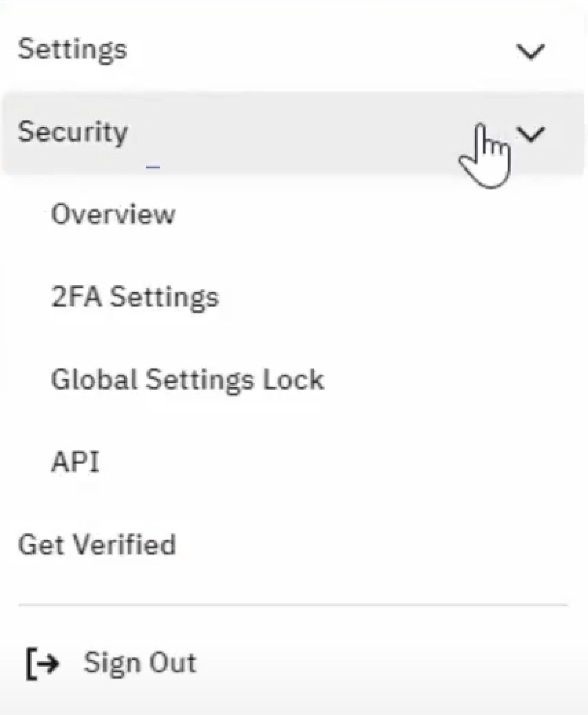Click the Get Verified link
Screen dimensions: 588x715
(97, 544)
